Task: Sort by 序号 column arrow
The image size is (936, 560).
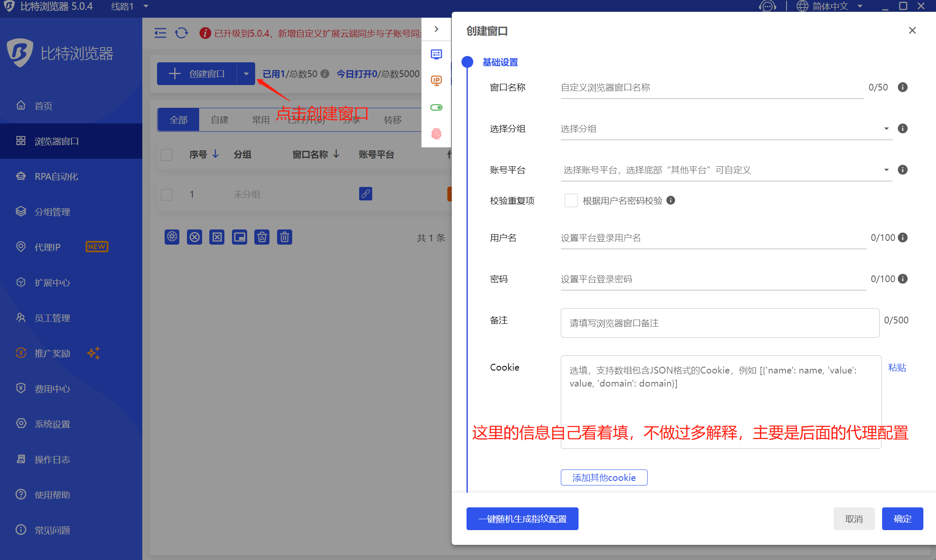Action: click(x=216, y=154)
